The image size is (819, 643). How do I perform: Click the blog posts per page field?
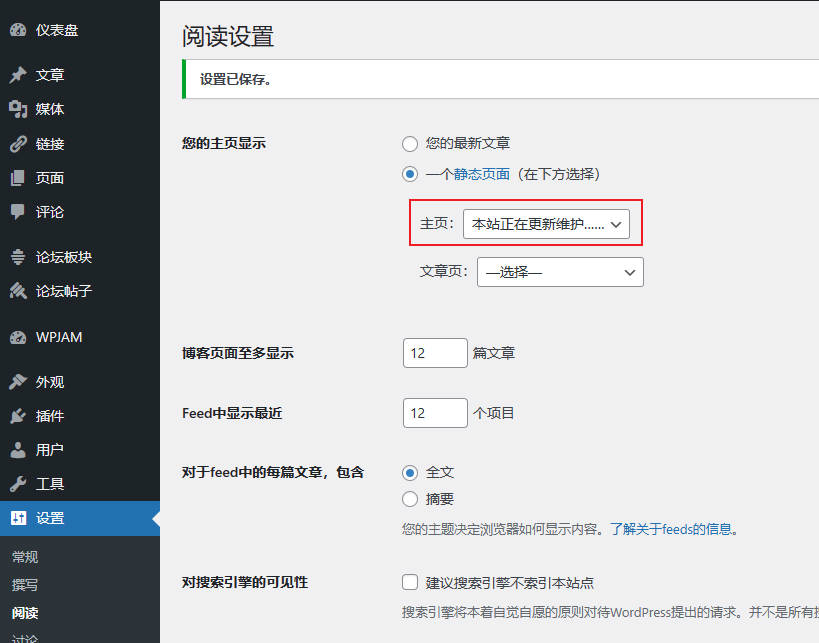pyautogui.click(x=435, y=353)
